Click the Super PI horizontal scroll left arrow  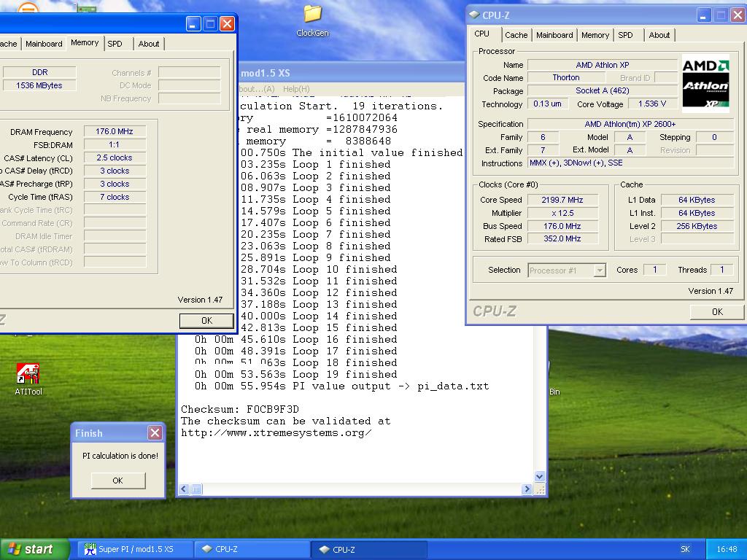tap(184, 489)
